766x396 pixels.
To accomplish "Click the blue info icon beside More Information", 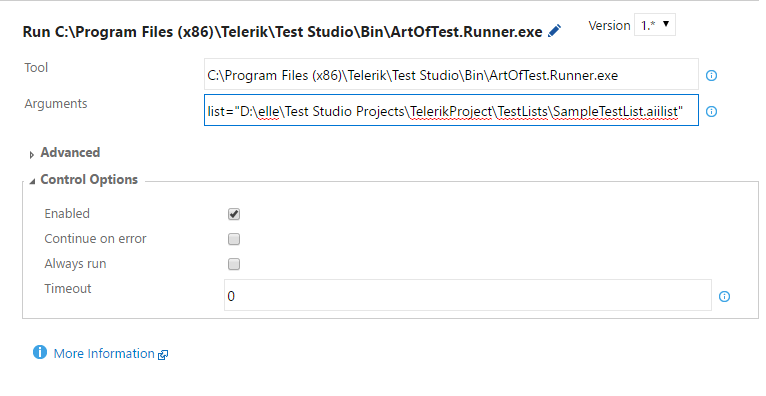I will 40,352.
